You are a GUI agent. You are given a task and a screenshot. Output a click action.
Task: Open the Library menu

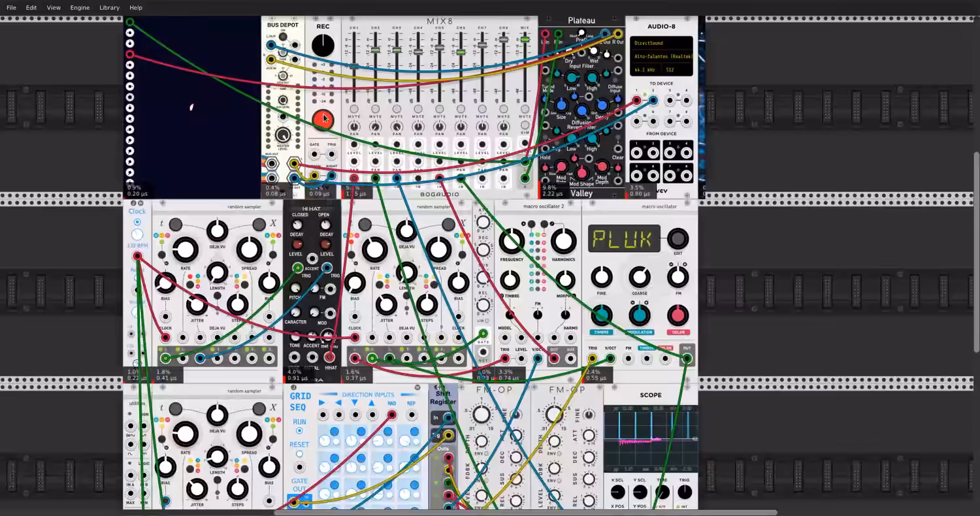click(109, 7)
